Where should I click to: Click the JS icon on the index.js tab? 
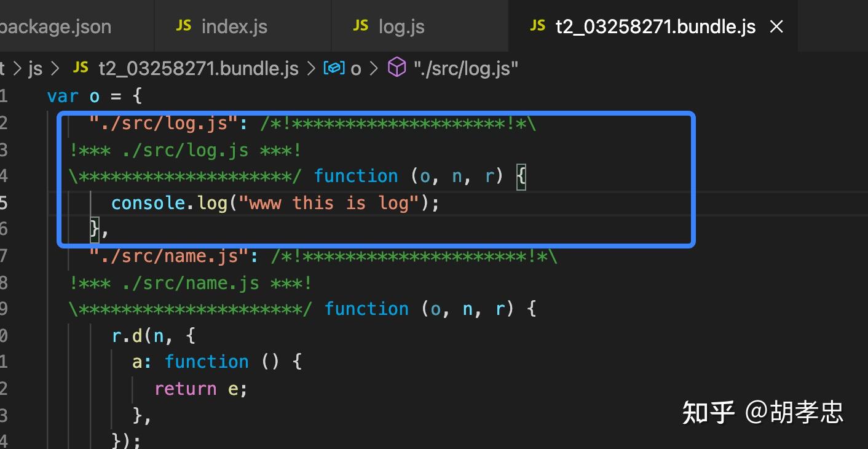click(x=183, y=26)
